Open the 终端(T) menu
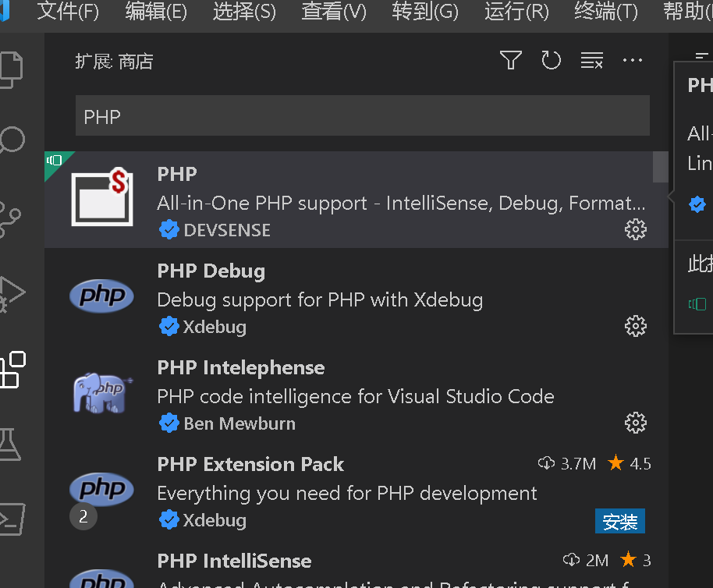 pos(605,12)
